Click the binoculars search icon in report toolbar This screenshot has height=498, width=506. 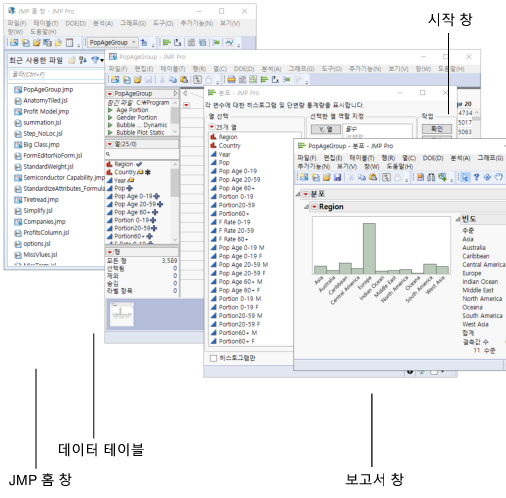431,177
